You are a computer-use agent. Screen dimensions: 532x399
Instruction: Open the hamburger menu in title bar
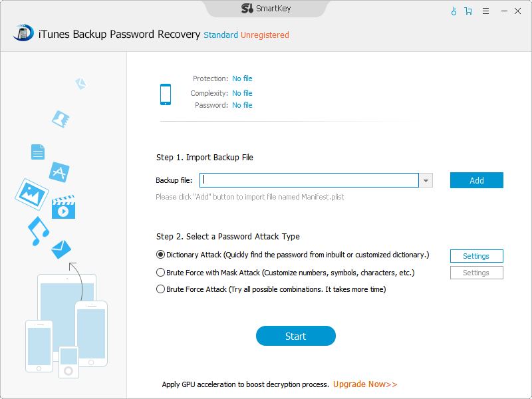point(486,11)
